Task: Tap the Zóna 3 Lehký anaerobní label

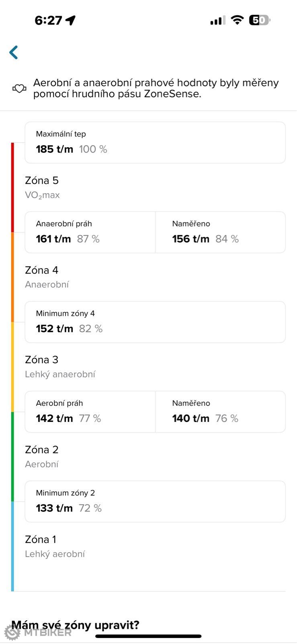Action: pyautogui.click(x=60, y=366)
